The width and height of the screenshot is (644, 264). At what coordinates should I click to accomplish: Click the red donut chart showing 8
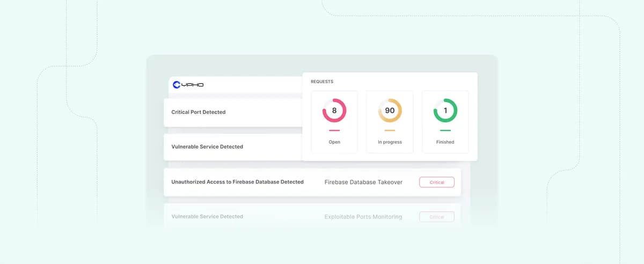334,111
